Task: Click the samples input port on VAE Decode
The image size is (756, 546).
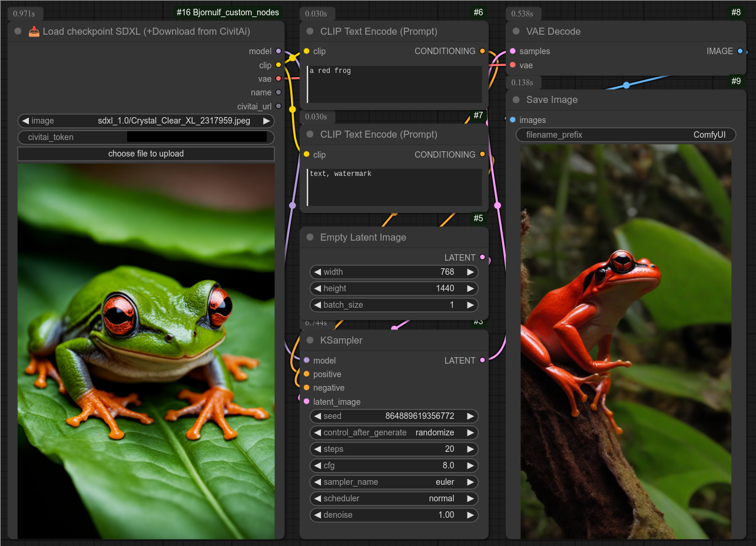Action: pyautogui.click(x=513, y=52)
